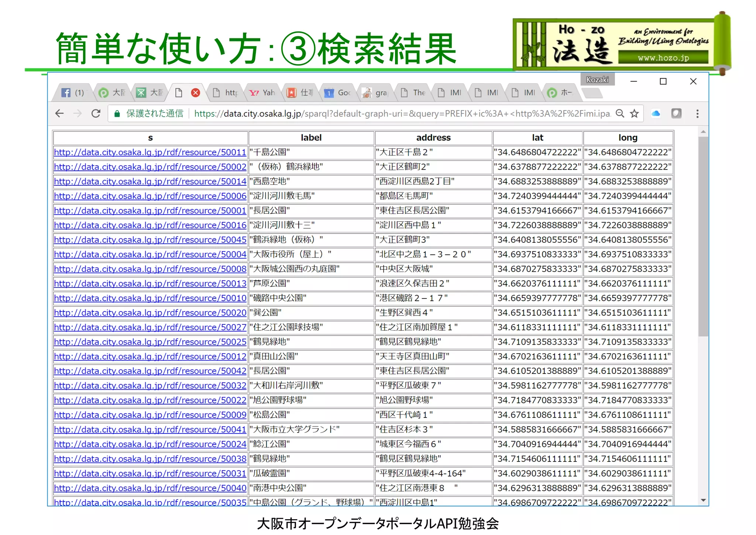Image resolution: width=756 pixels, height=535 pixels.
Task: Open resource link 50006
Action: pyautogui.click(x=150, y=196)
